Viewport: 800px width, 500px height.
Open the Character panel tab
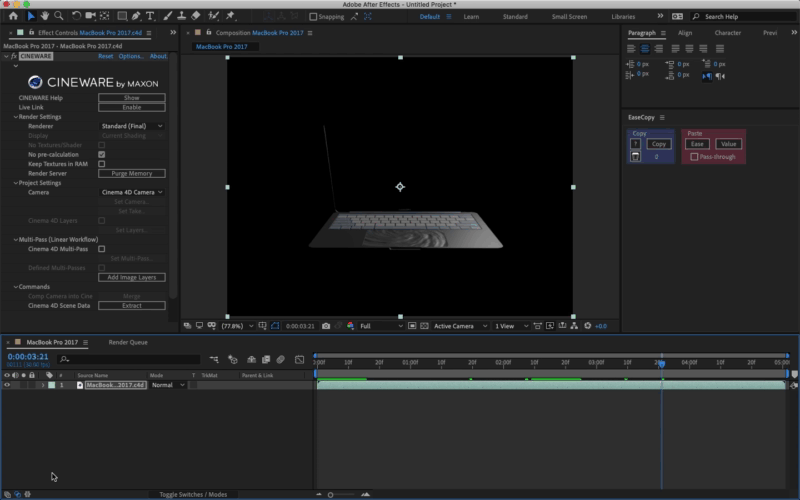click(x=728, y=33)
